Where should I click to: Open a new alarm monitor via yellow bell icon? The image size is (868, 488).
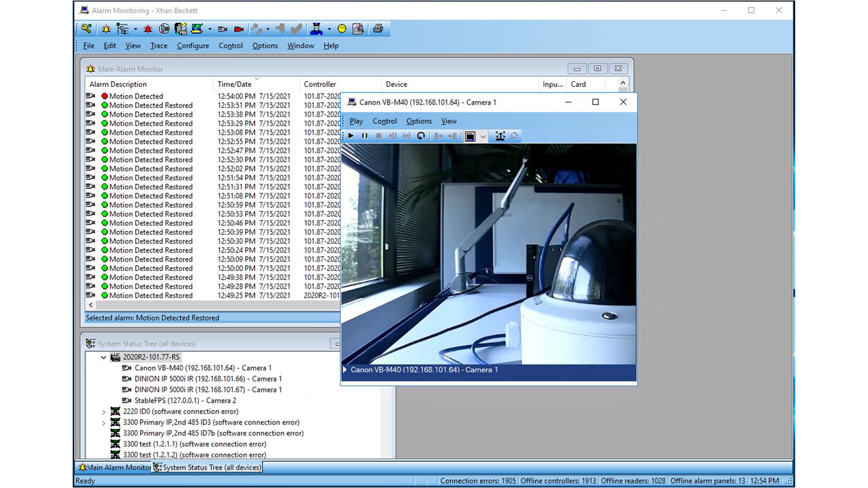pyautogui.click(x=106, y=29)
